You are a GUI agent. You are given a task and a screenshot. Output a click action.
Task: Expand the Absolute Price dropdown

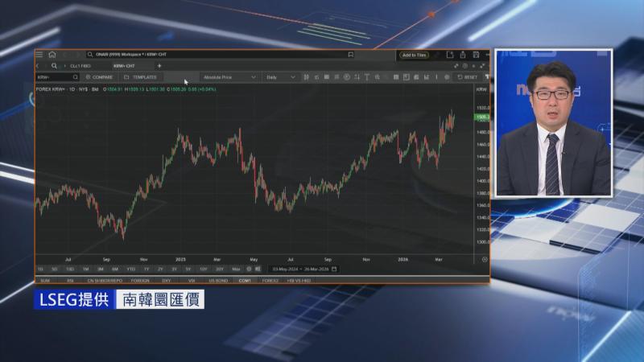tap(229, 77)
